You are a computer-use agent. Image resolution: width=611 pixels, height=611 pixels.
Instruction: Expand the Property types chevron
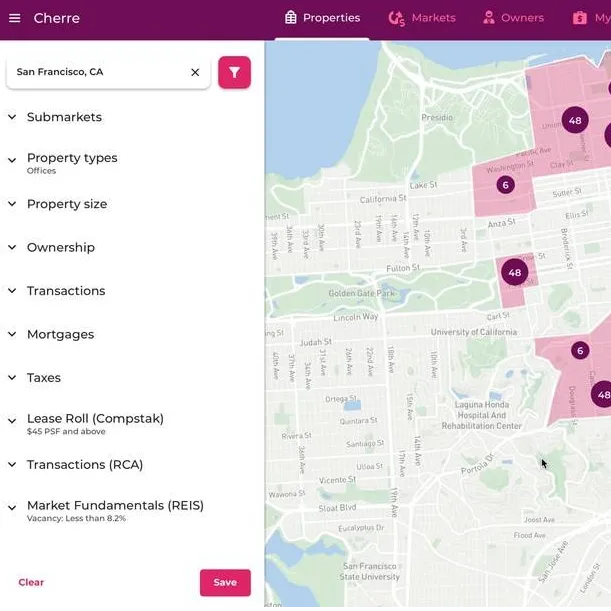tap(12, 160)
